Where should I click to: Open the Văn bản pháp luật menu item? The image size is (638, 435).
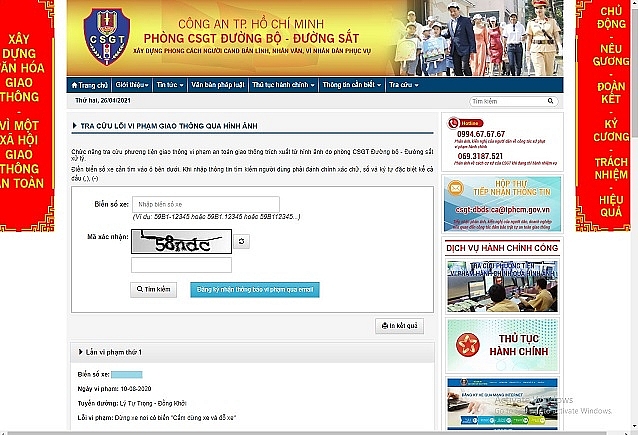(216, 86)
